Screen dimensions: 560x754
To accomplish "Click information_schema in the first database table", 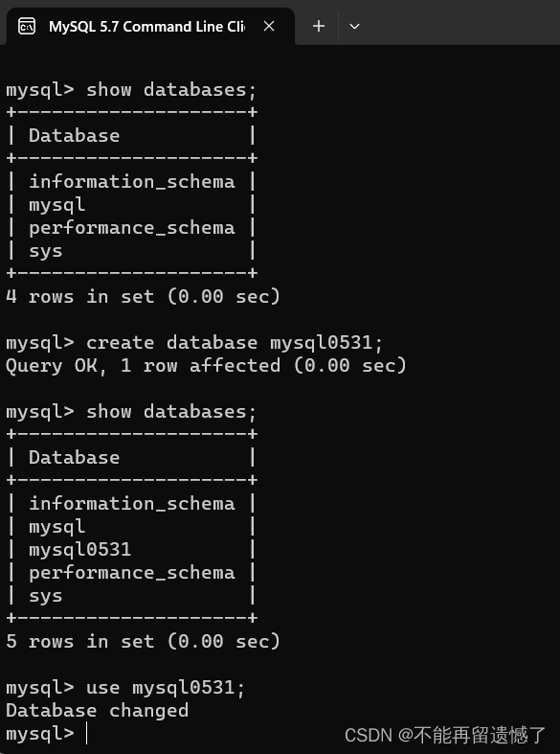I will (132, 182).
